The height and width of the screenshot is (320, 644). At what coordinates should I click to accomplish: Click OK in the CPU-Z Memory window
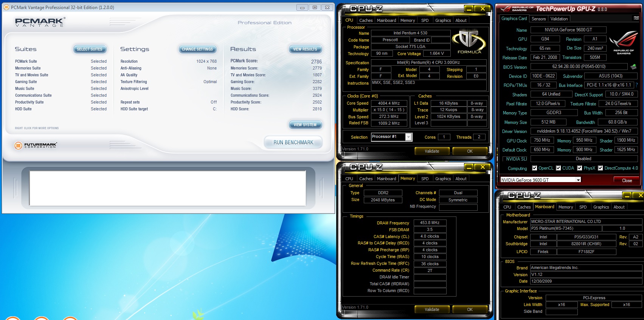pyautogui.click(x=470, y=309)
